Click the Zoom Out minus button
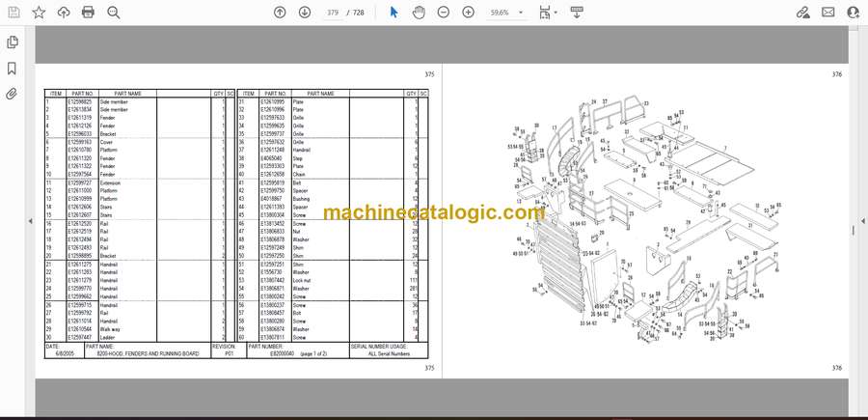This screenshot has width=868, height=420. pyautogui.click(x=444, y=13)
